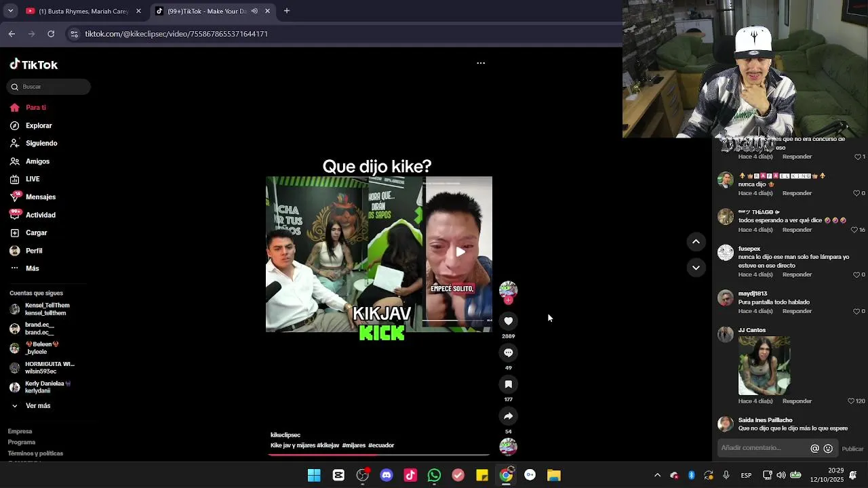The height and width of the screenshot is (488, 868).
Task: Click the #kikejav hashtag
Action: 328,445
